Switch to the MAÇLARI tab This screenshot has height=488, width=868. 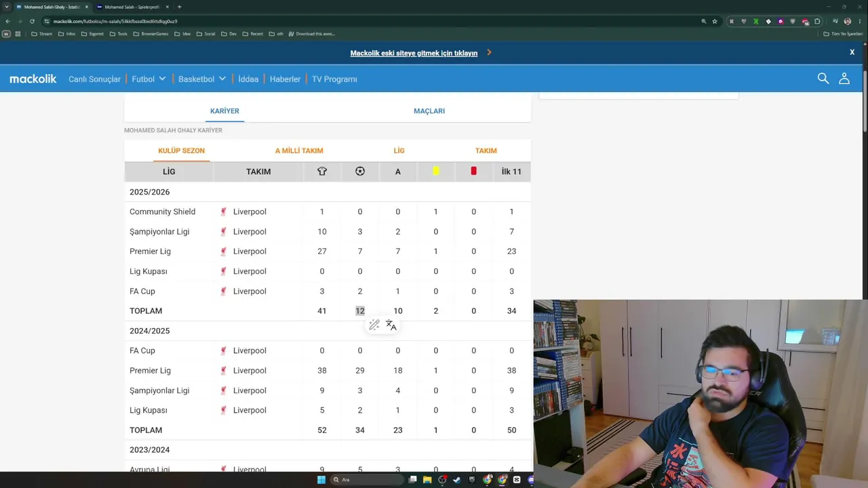429,111
